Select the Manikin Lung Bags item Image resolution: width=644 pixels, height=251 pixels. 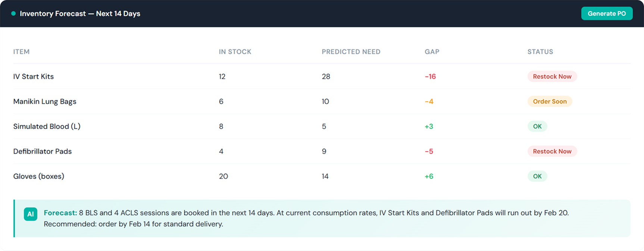point(45,101)
